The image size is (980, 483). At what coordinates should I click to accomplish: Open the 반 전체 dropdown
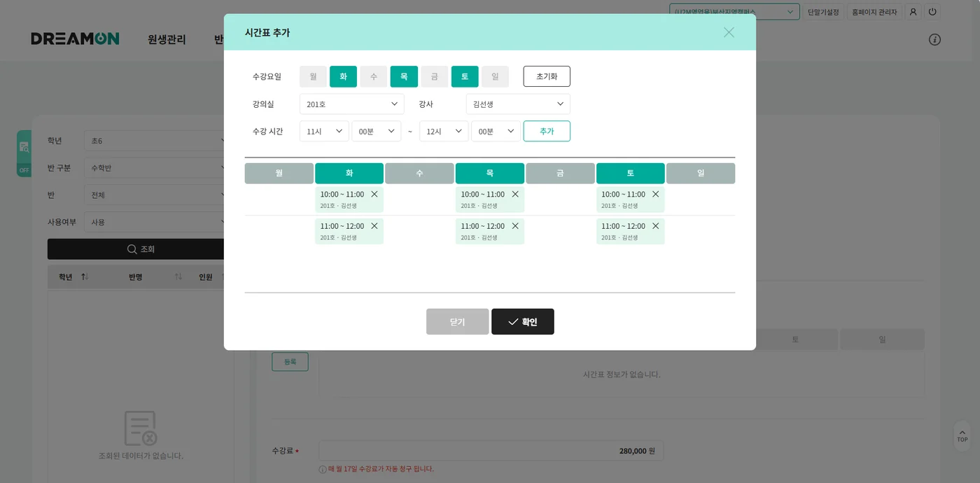coord(154,195)
